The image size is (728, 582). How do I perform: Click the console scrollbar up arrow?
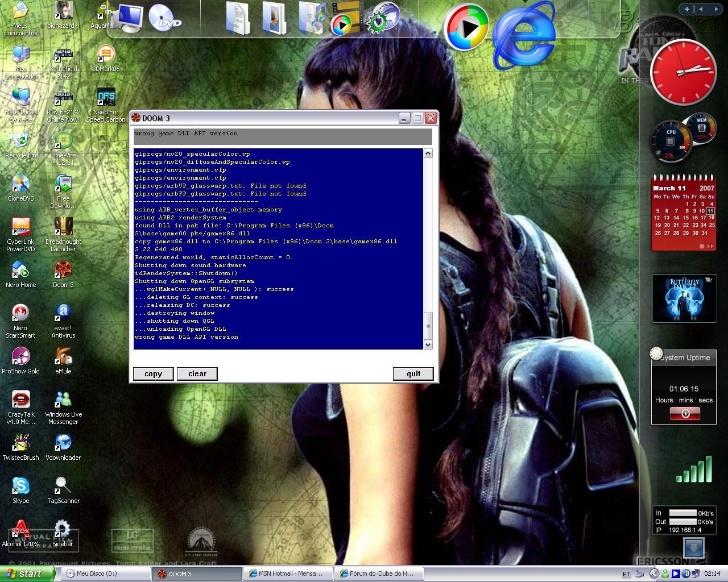[x=428, y=153]
